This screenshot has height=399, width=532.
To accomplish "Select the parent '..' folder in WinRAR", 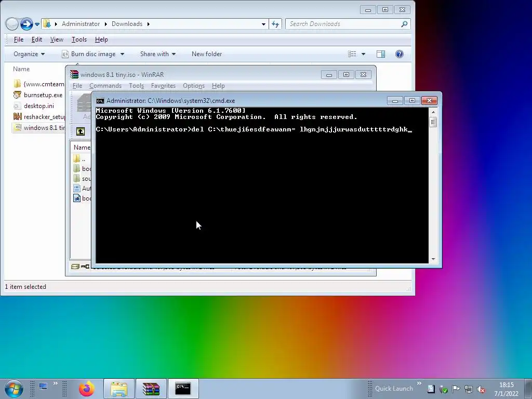I will pos(81,158).
